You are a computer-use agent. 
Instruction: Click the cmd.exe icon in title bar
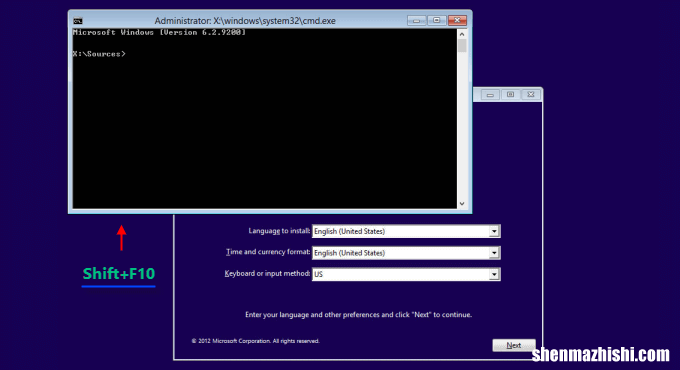click(78, 21)
